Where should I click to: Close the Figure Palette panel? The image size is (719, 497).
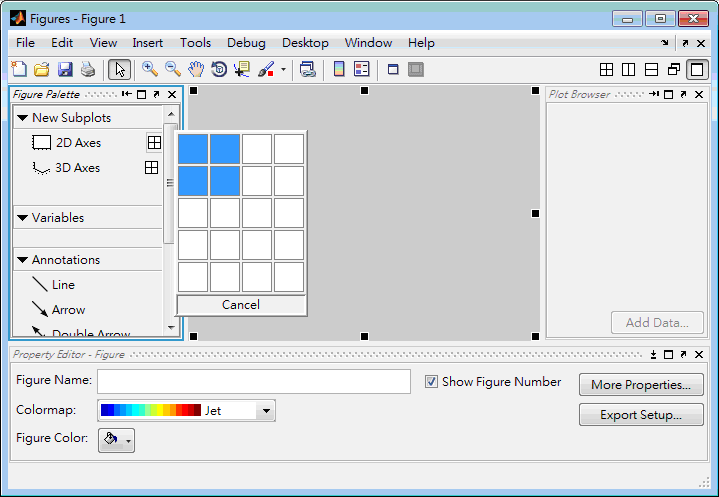tap(172, 94)
